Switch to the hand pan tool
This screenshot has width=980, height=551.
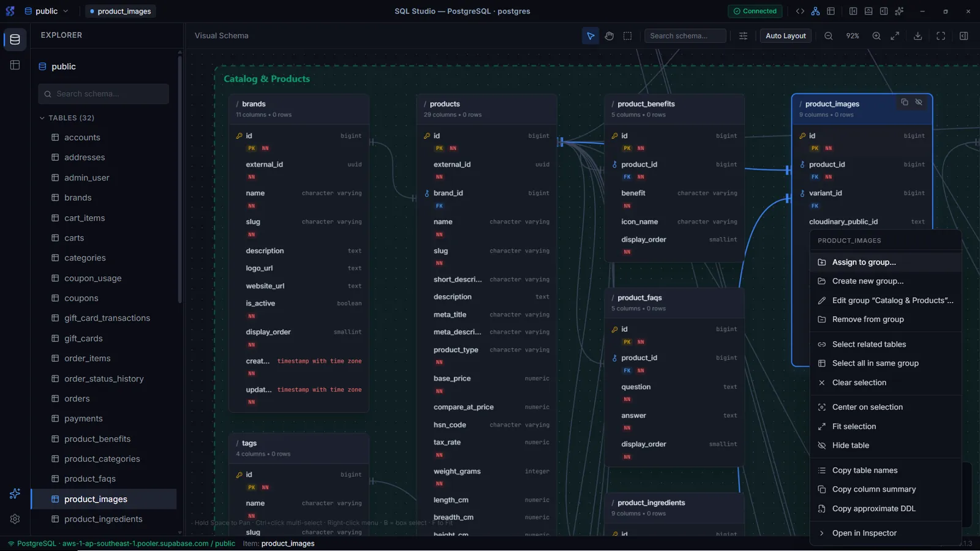point(609,36)
